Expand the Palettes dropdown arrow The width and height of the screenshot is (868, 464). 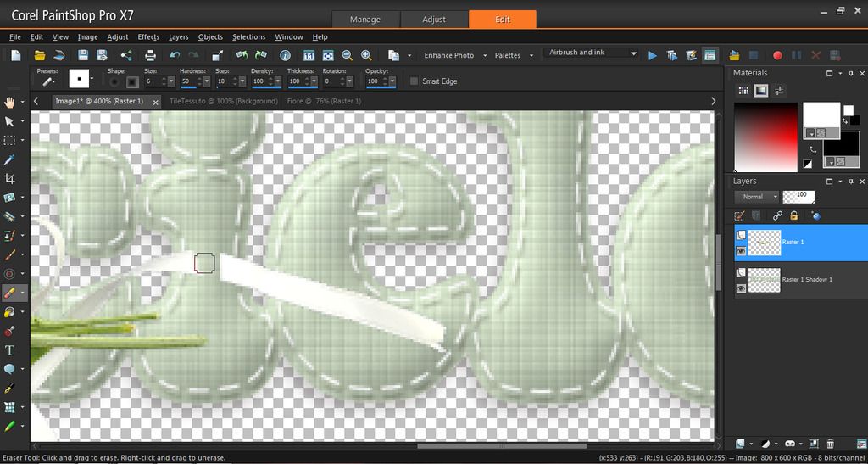click(x=531, y=55)
